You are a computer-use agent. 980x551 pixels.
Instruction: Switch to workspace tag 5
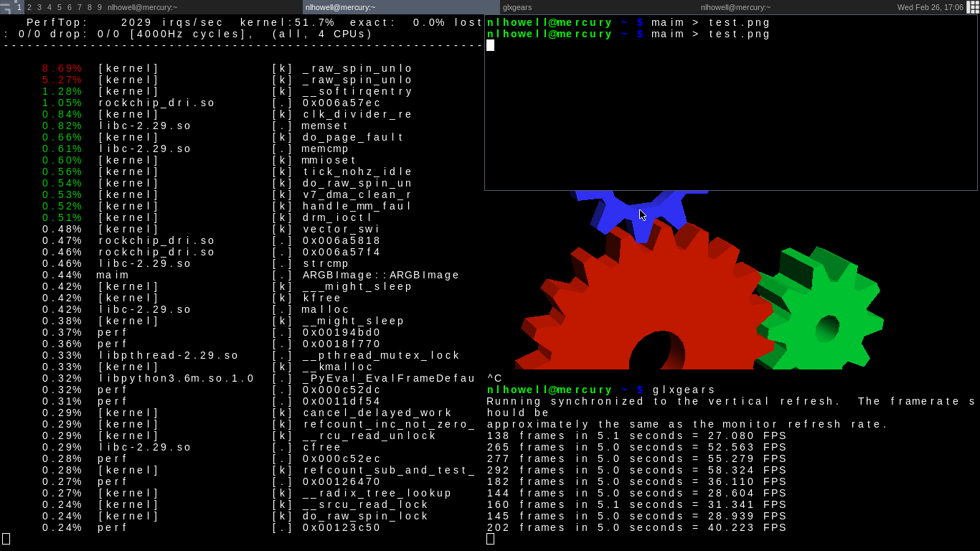(60, 7)
